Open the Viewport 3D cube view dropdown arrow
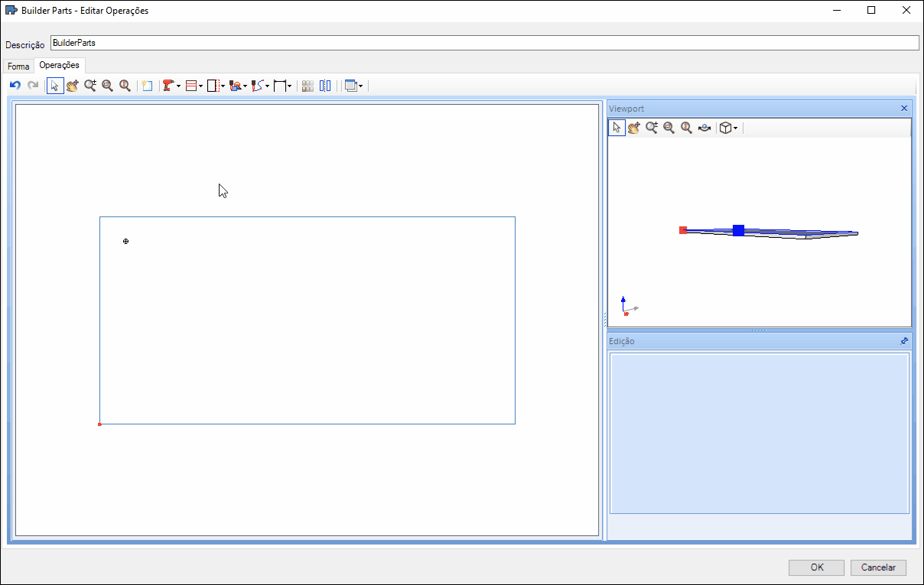 click(736, 128)
